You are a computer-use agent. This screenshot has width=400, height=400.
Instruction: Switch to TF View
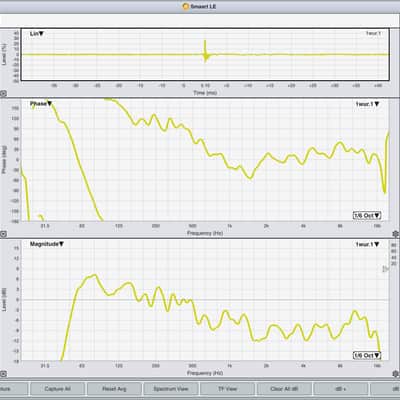(x=227, y=389)
